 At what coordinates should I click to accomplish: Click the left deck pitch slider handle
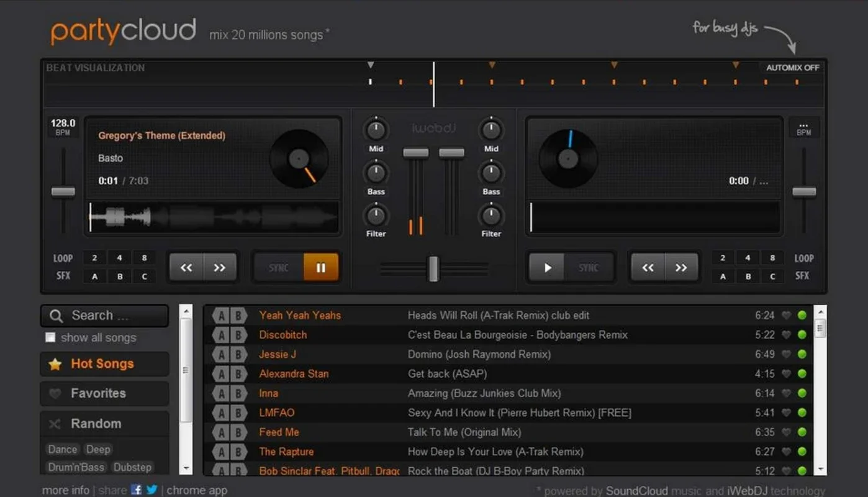coord(63,192)
